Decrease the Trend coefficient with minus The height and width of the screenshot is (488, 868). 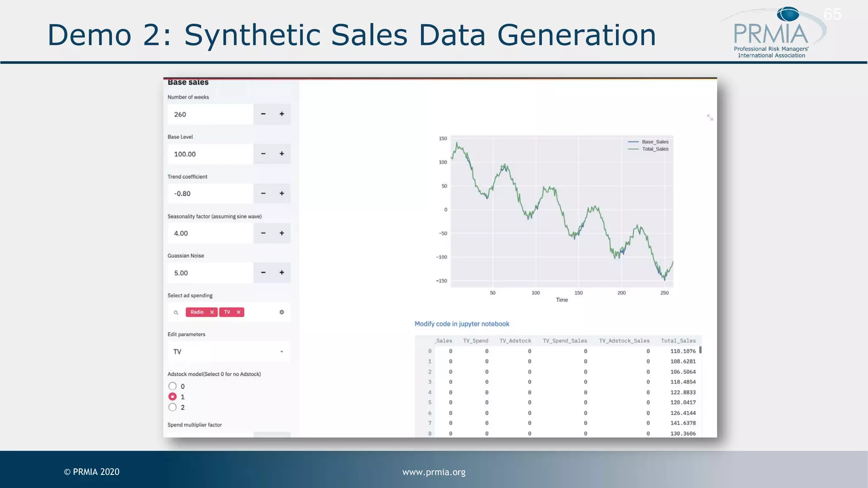pyautogui.click(x=263, y=194)
